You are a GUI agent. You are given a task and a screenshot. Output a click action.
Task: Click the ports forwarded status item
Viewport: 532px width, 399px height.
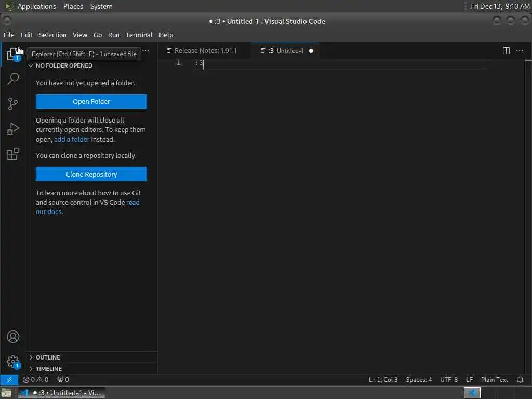63,380
